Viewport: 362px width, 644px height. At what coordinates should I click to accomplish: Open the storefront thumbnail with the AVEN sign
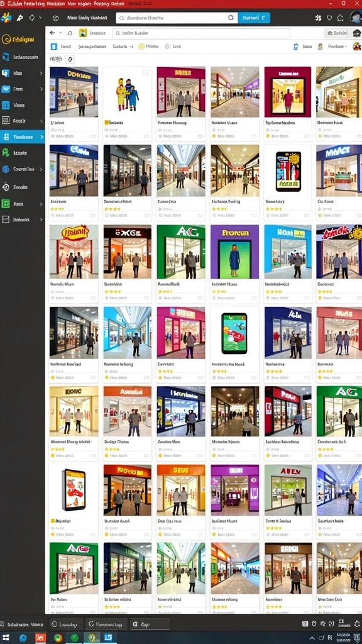point(288,490)
